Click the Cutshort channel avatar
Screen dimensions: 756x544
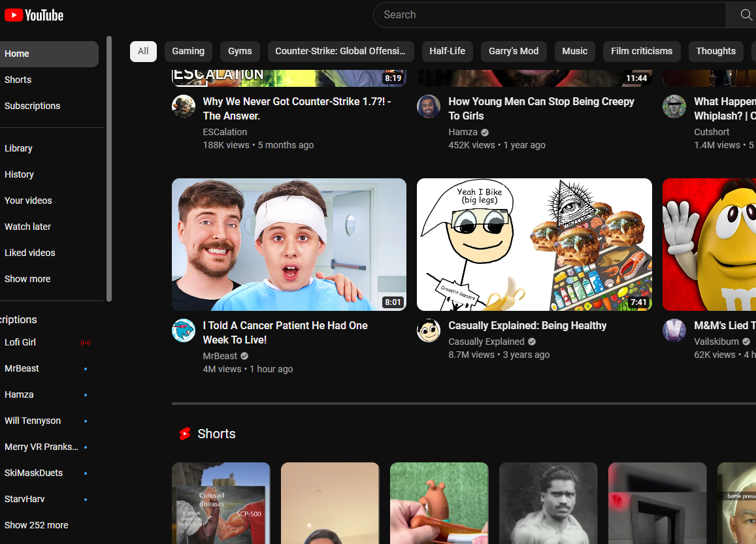click(x=674, y=106)
